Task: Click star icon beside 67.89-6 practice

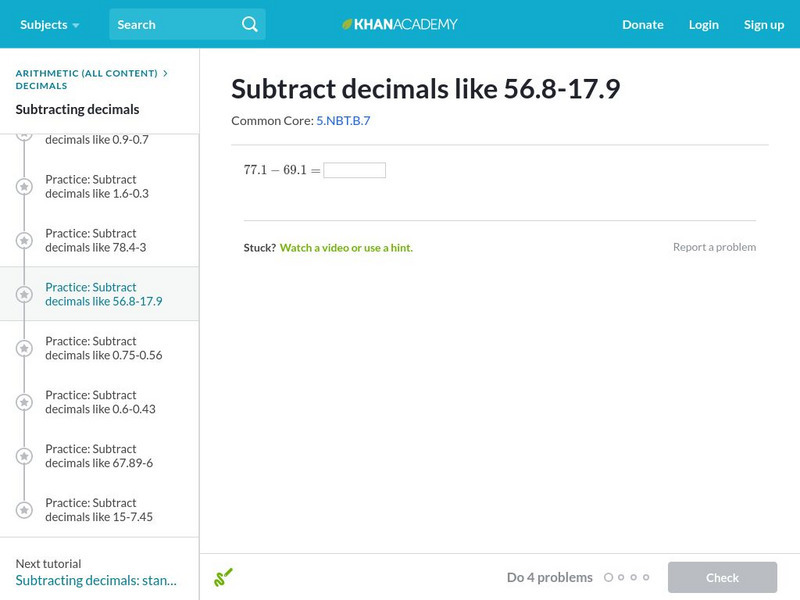Action: click(x=24, y=456)
